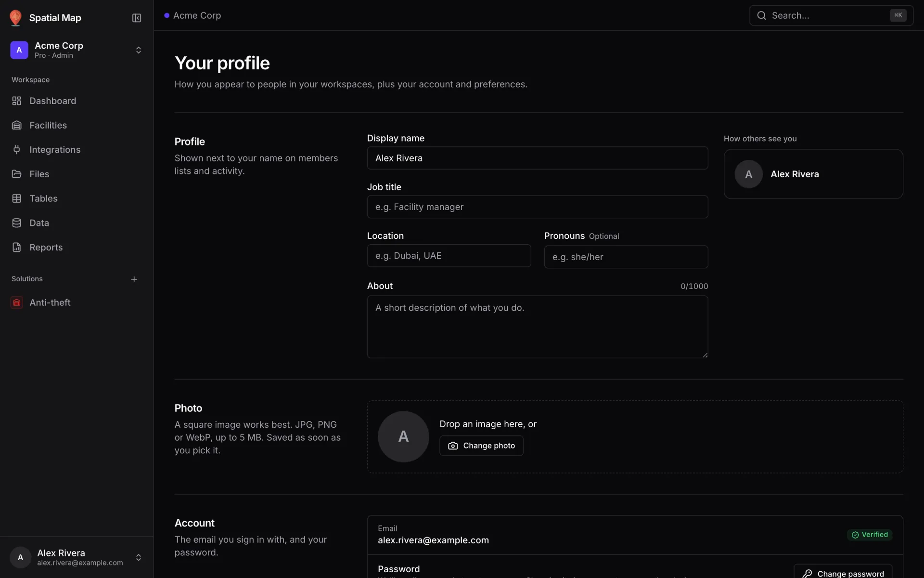Go to Facilities in the sidebar
This screenshot has width=924, height=578.
pos(77,125)
